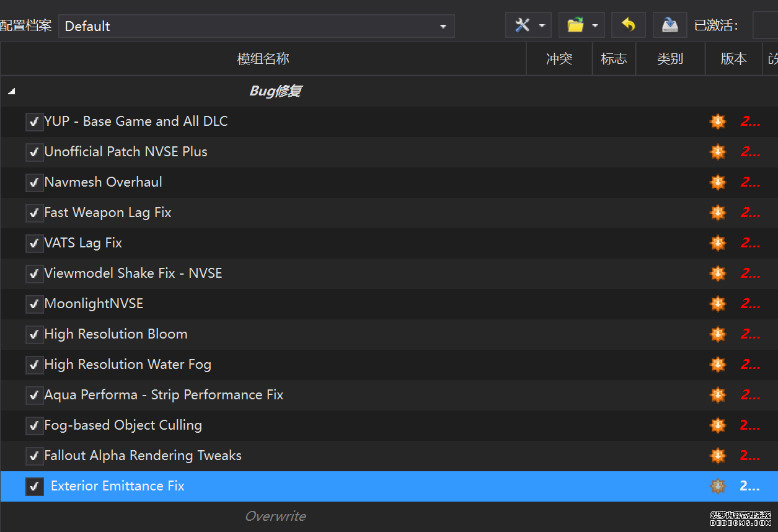Click orange icon beside High Resolution Water Fog

click(x=718, y=365)
